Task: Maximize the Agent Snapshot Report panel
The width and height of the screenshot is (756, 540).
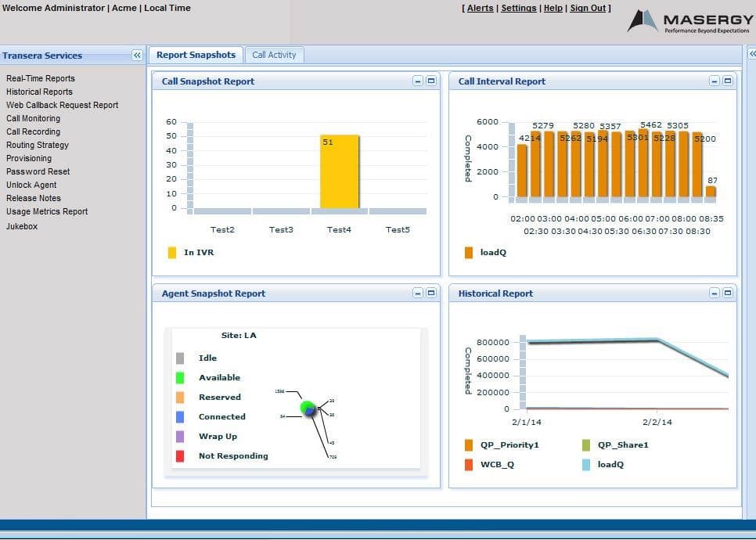Action: point(431,291)
